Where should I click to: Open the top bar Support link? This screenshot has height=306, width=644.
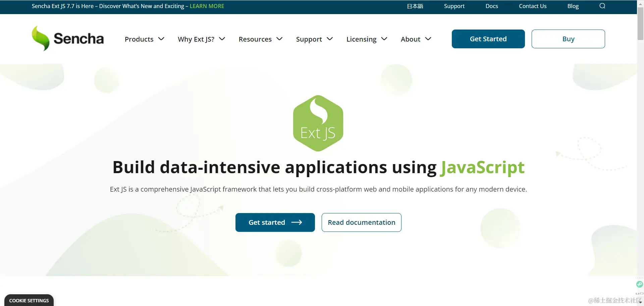454,6
